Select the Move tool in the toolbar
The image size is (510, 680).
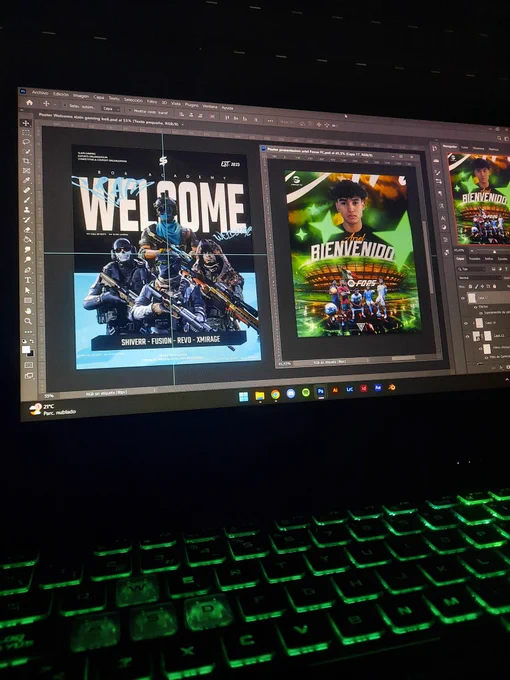click(26, 123)
